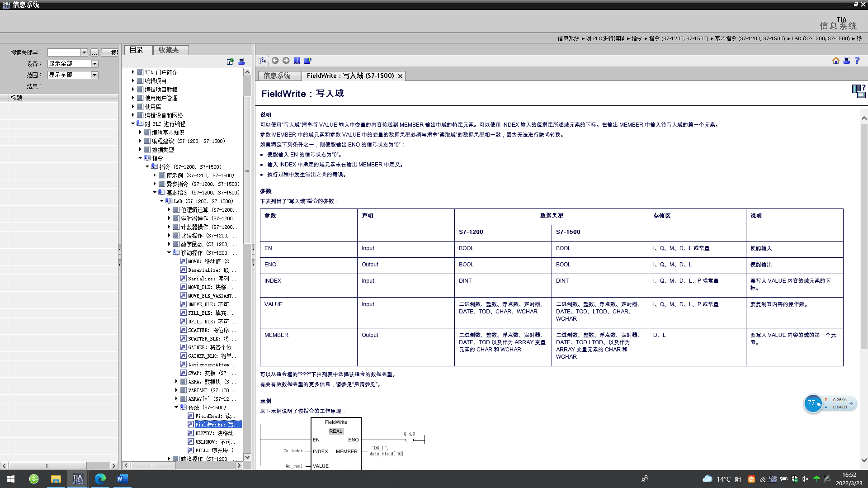Viewport: 868px width, 488px height.
Task: Click the sync with table of contents icon
Action: point(262,61)
